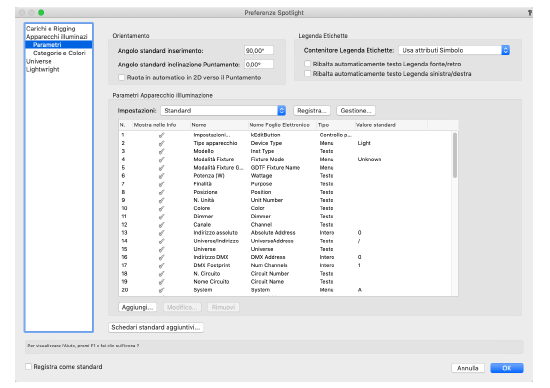Select Universe in sidebar list
Viewport: 550px width, 388px height.
tap(39, 61)
